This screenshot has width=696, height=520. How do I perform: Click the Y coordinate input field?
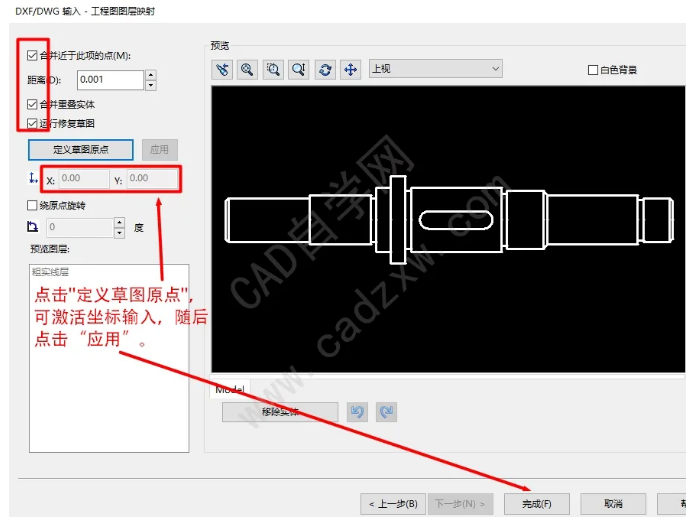pyautogui.click(x=152, y=179)
